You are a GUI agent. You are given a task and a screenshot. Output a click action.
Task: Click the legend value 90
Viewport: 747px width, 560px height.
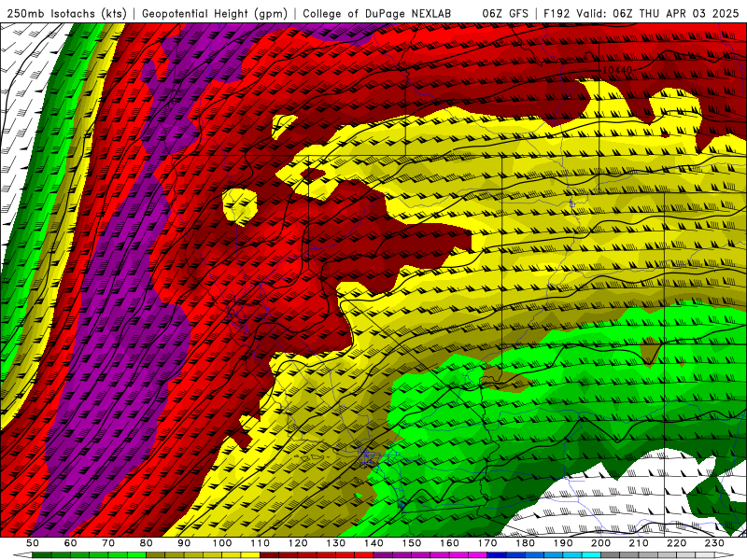click(x=184, y=543)
